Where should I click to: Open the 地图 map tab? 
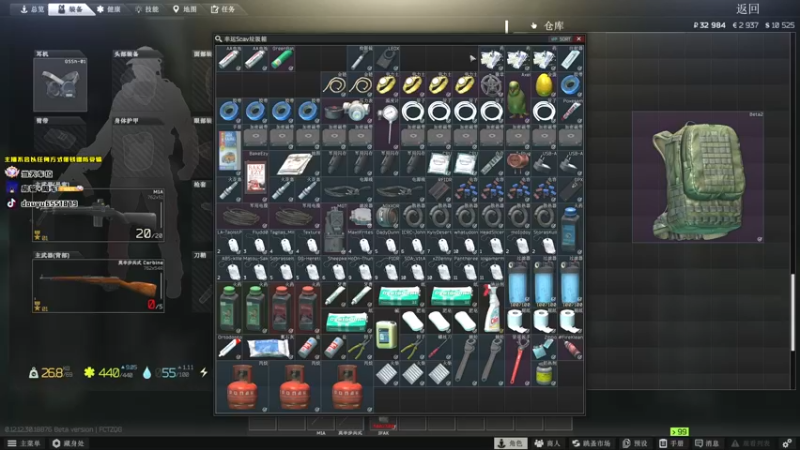click(x=185, y=9)
